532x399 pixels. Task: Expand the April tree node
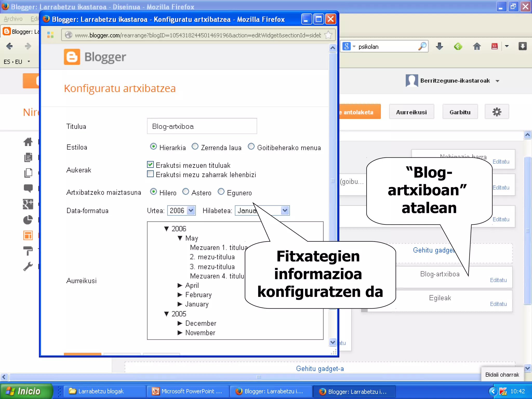[x=180, y=285]
